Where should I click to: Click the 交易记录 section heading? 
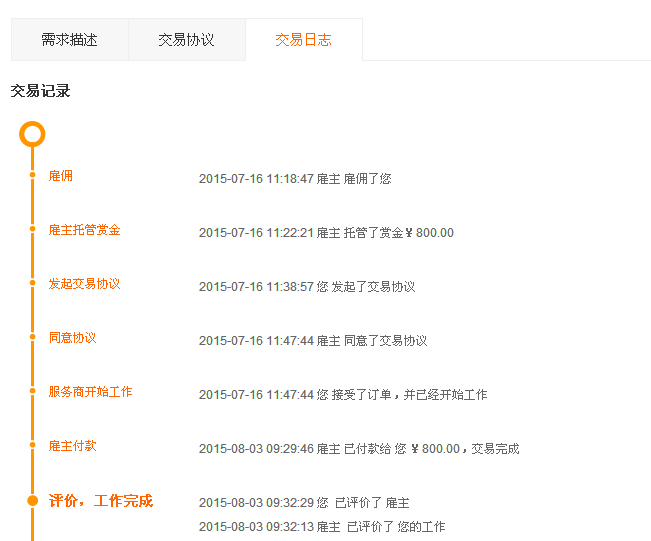point(40,91)
